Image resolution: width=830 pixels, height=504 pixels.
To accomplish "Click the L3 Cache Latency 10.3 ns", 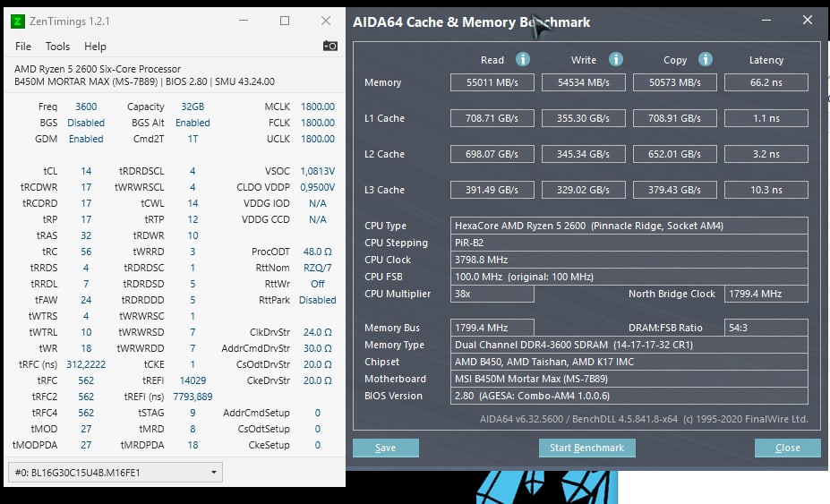I will pyautogui.click(x=766, y=190).
